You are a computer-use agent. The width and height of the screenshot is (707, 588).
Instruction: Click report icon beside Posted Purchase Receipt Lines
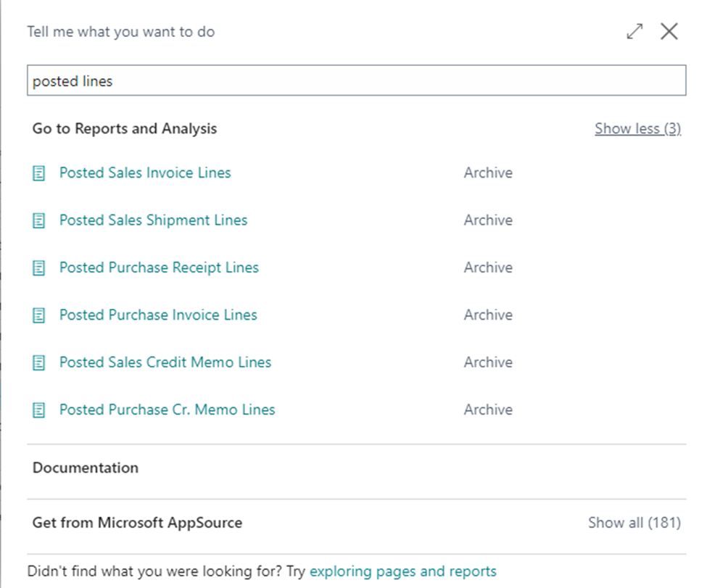[39, 268]
